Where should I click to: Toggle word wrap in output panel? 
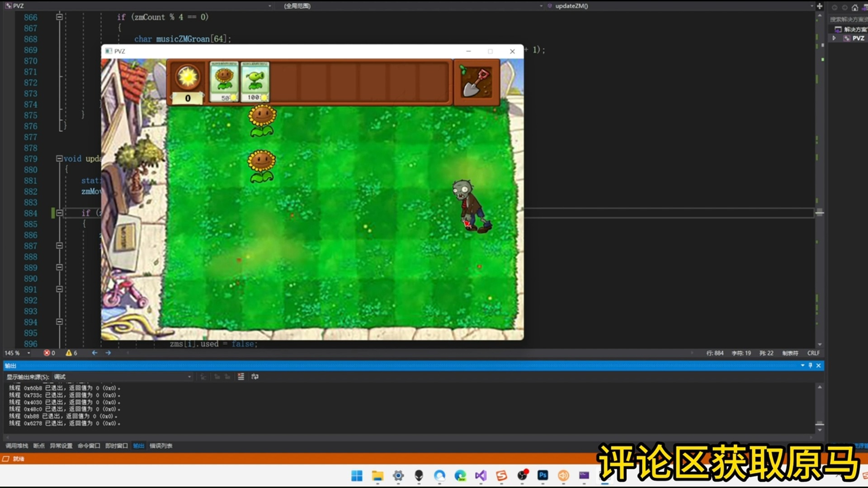pyautogui.click(x=255, y=376)
